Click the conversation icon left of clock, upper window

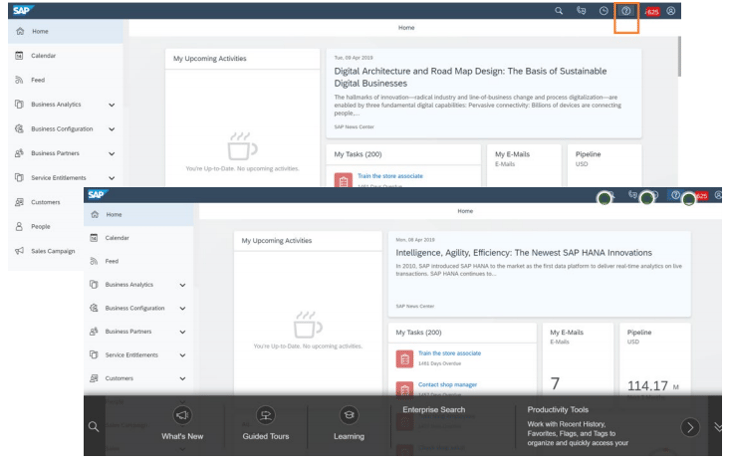(x=581, y=11)
